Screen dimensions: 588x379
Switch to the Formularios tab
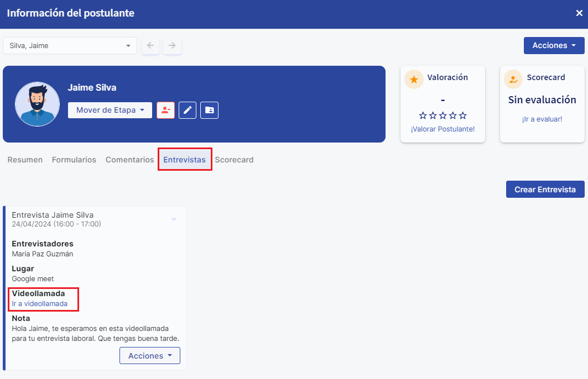tap(74, 160)
